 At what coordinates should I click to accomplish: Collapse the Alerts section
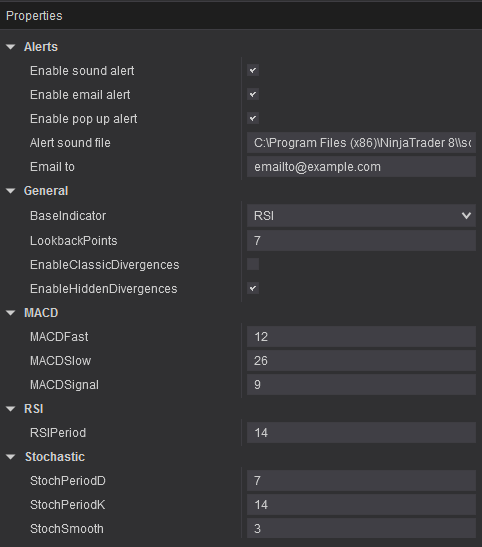pyautogui.click(x=11, y=47)
